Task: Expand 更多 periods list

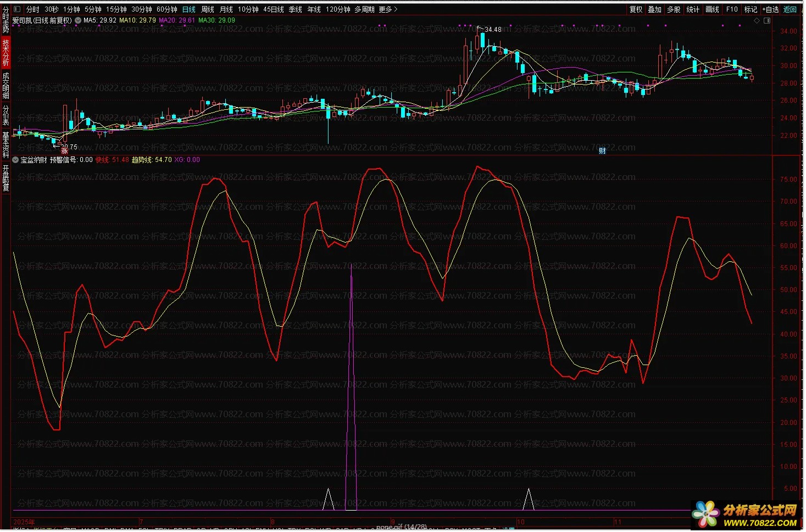Action: pos(387,9)
